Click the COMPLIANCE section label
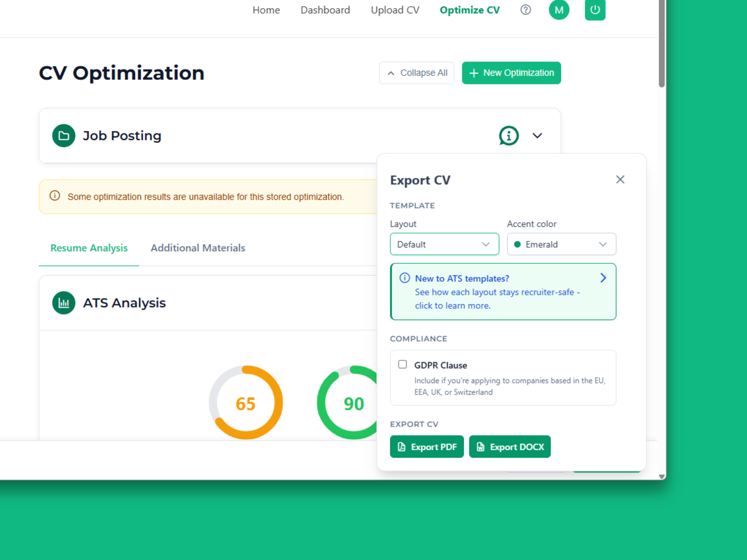 [419, 339]
